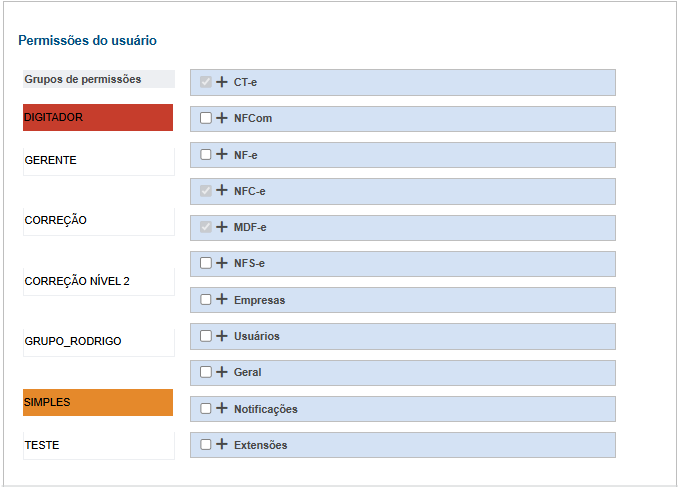Screen dimensions: 678x488
Task: Choose the CORREÇÃO NÍVEL 2 group
Action: coord(98,281)
